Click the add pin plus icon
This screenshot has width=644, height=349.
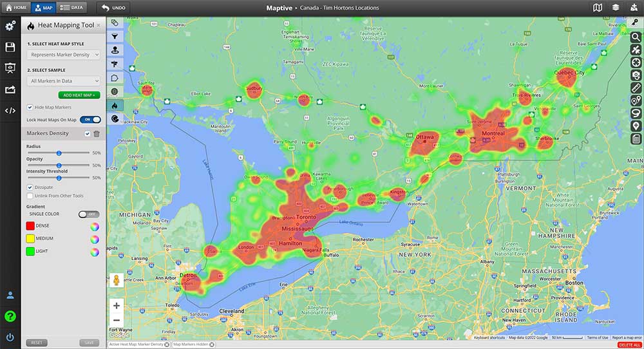click(x=636, y=126)
